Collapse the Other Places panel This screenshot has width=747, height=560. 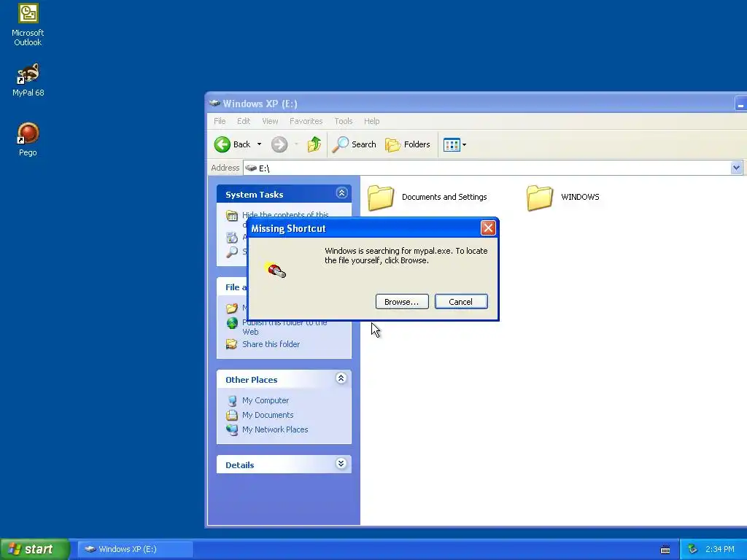tap(341, 378)
